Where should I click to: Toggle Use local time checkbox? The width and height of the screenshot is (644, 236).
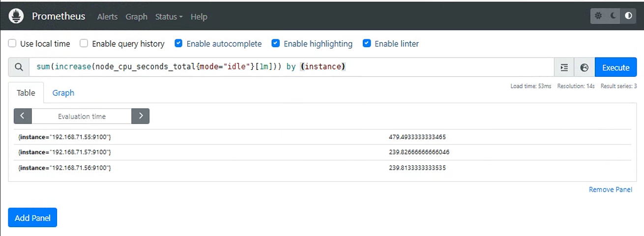point(12,43)
